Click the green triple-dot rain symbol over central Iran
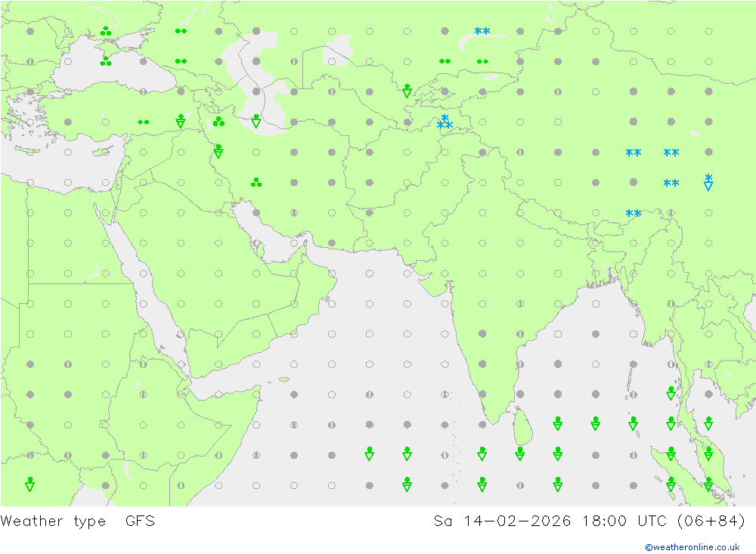The height and width of the screenshot is (554, 756). click(x=256, y=182)
